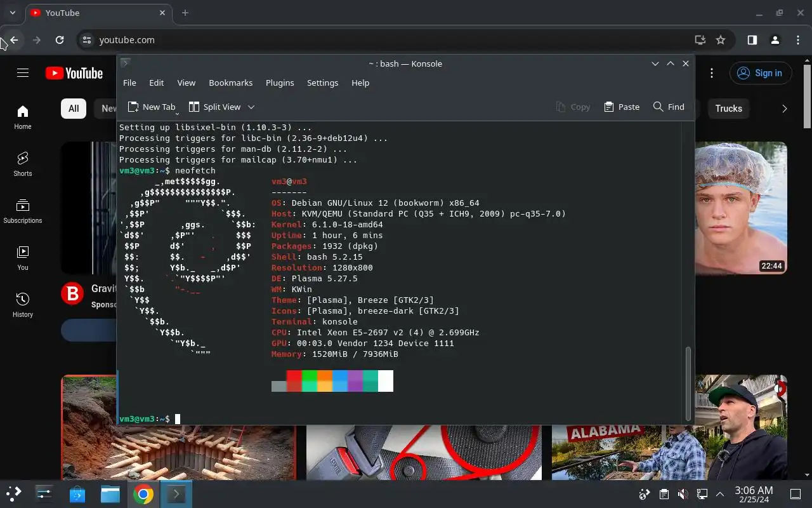Open Konsole Edit menu

click(157, 83)
